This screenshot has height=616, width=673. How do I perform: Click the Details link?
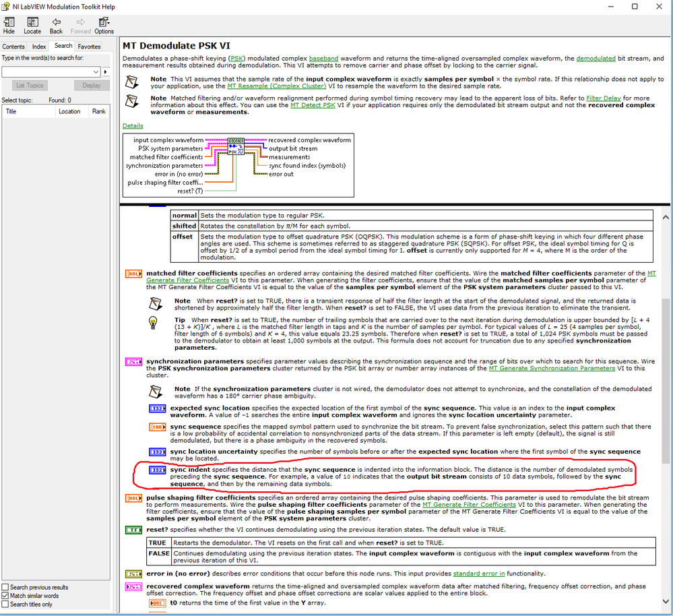tap(133, 126)
